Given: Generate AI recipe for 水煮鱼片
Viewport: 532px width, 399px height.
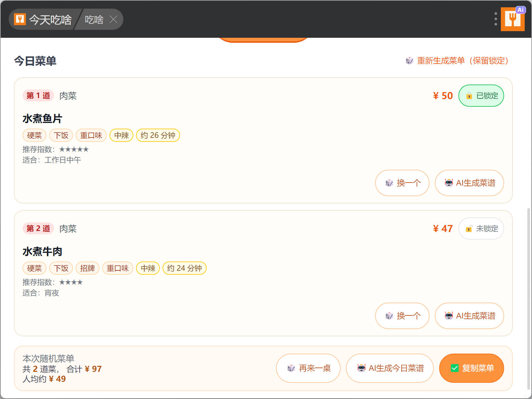Looking at the screenshot, I should pyautogui.click(x=469, y=183).
